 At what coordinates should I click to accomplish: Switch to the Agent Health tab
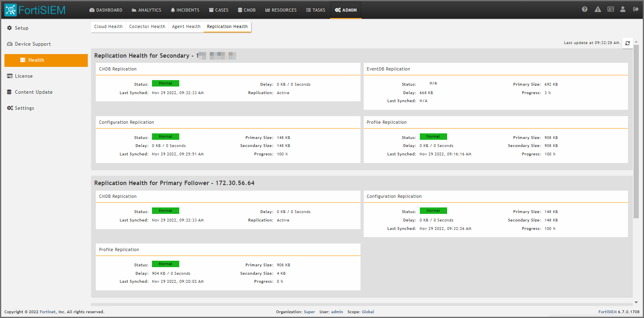(x=186, y=26)
